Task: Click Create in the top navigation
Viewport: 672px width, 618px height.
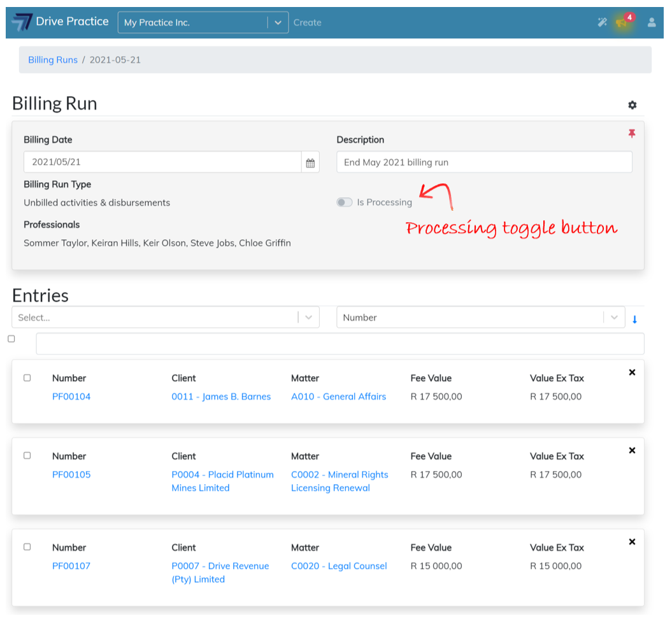Action: [x=307, y=22]
